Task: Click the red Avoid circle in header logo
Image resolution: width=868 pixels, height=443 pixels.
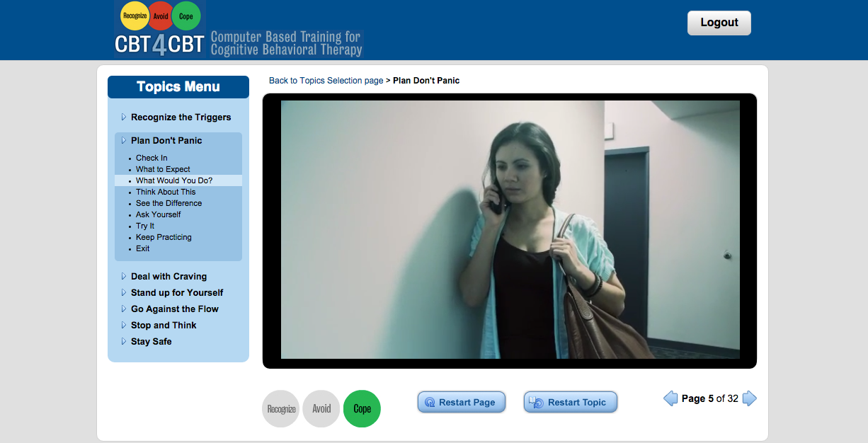Action: 161,16
